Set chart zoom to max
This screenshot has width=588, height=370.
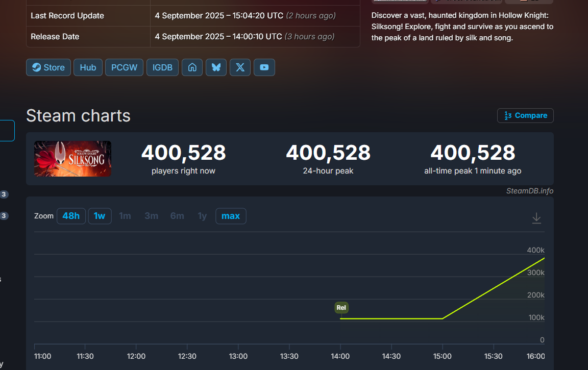231,216
